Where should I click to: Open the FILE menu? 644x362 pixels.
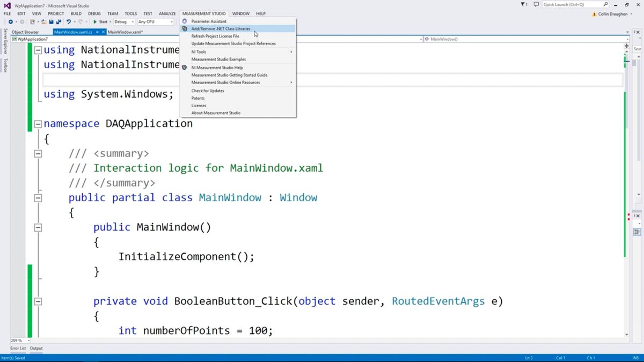(7, 13)
